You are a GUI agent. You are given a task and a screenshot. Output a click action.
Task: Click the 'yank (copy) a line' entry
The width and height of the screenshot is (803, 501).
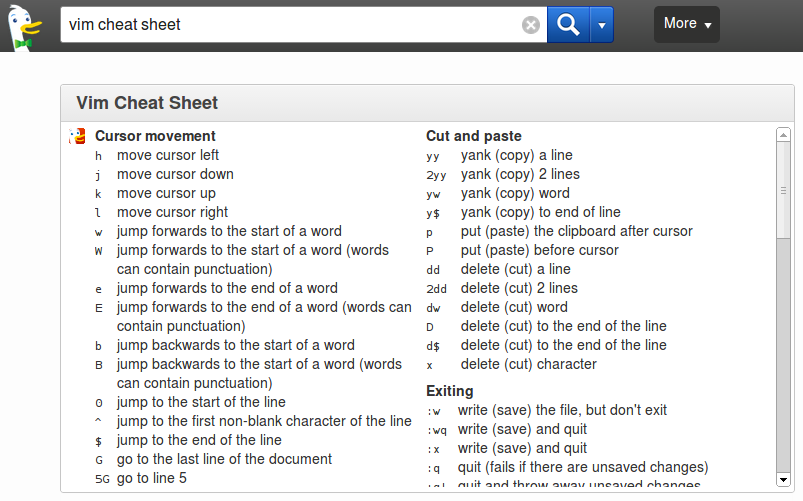517,155
